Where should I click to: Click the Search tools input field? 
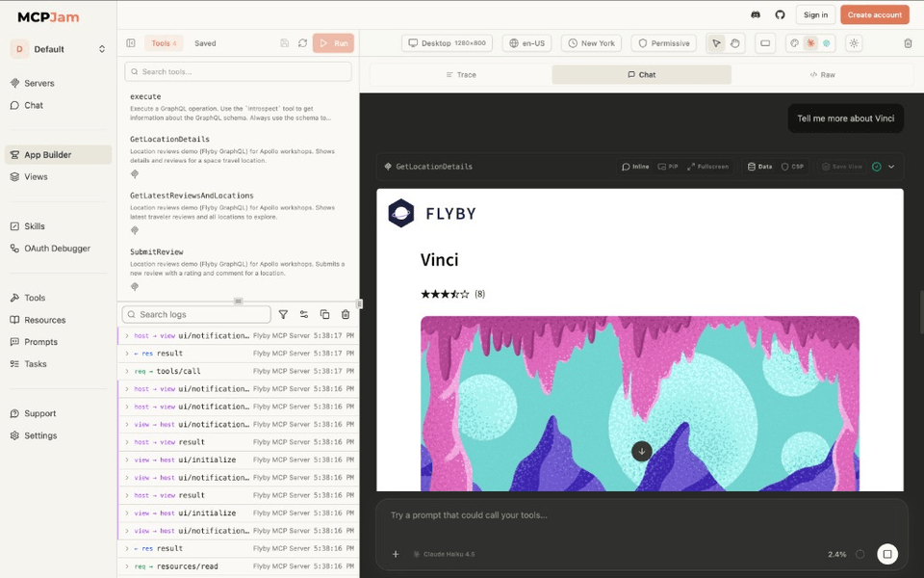pyautogui.click(x=238, y=71)
